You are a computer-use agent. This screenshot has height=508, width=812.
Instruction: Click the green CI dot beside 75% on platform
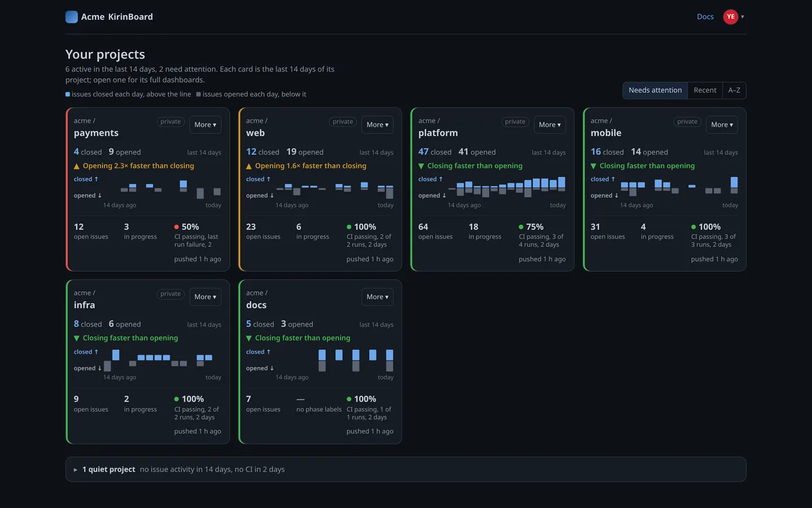521,227
